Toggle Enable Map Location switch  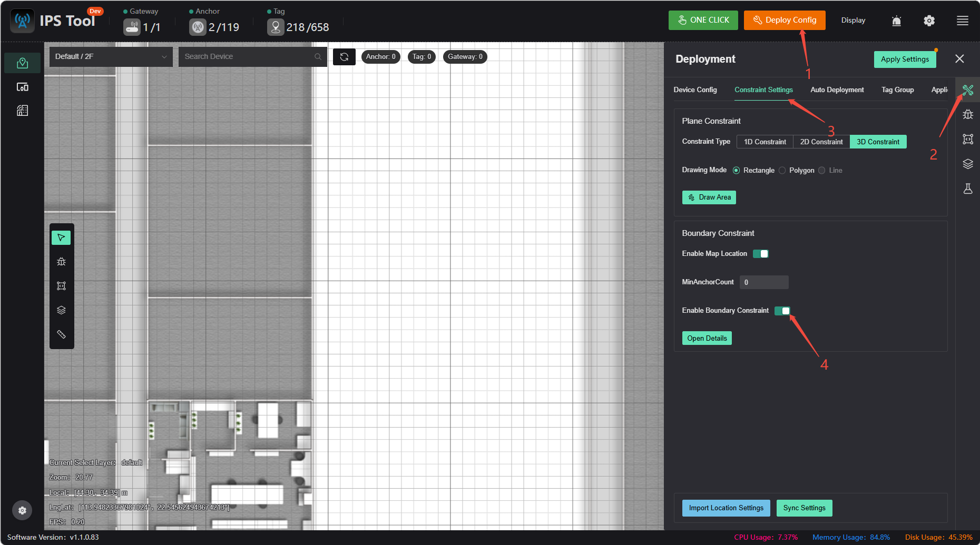[760, 254]
